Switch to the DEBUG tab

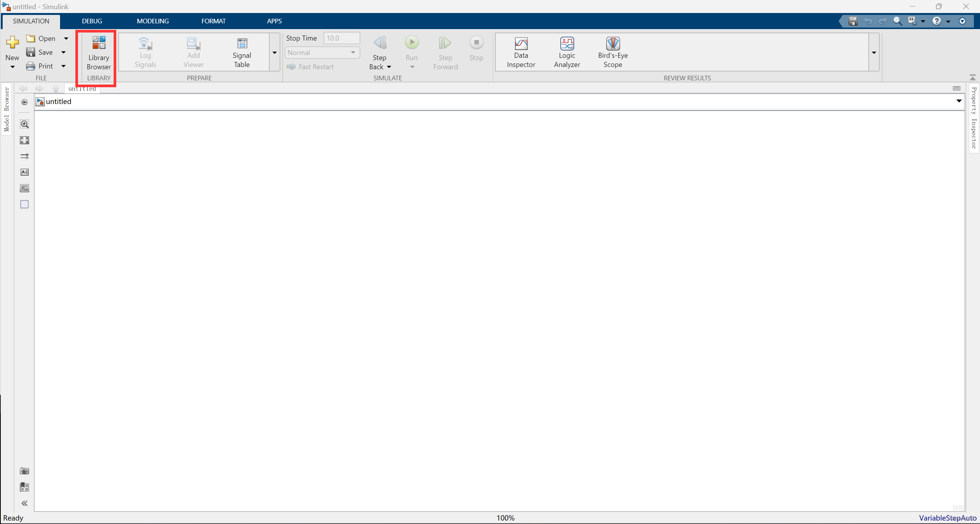coord(92,21)
